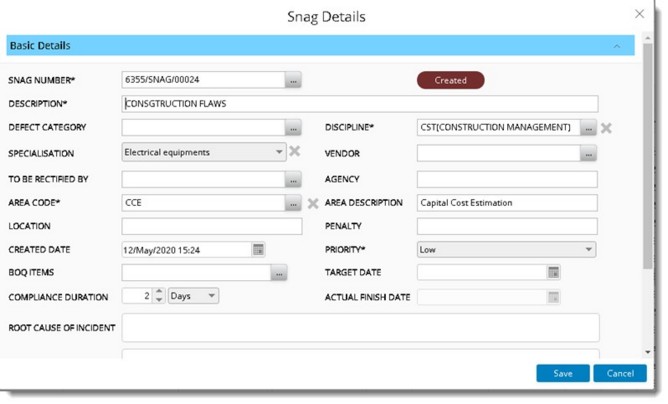Click the Created status badge

tap(450, 80)
